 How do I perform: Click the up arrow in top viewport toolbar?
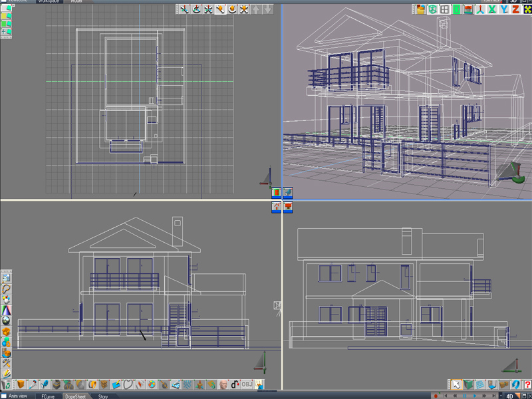click(x=256, y=9)
